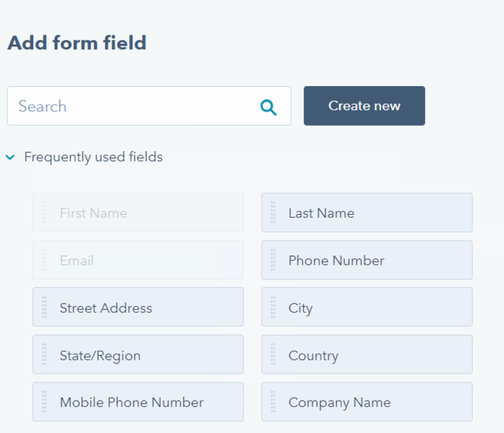Select the Last Name field
This screenshot has width=504, height=433.
(x=367, y=213)
